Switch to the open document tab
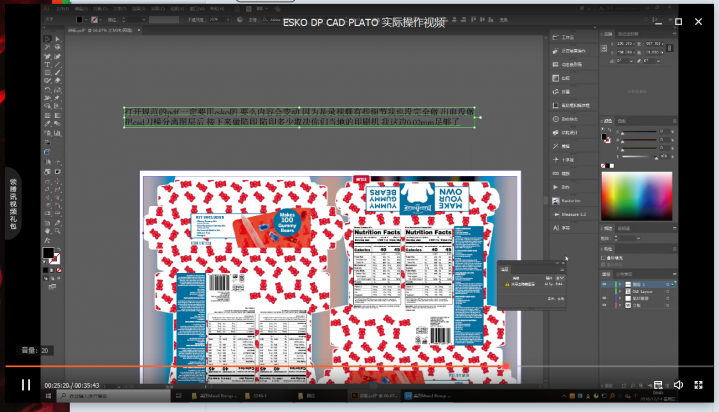The width and height of the screenshot is (719, 412). click(95, 30)
